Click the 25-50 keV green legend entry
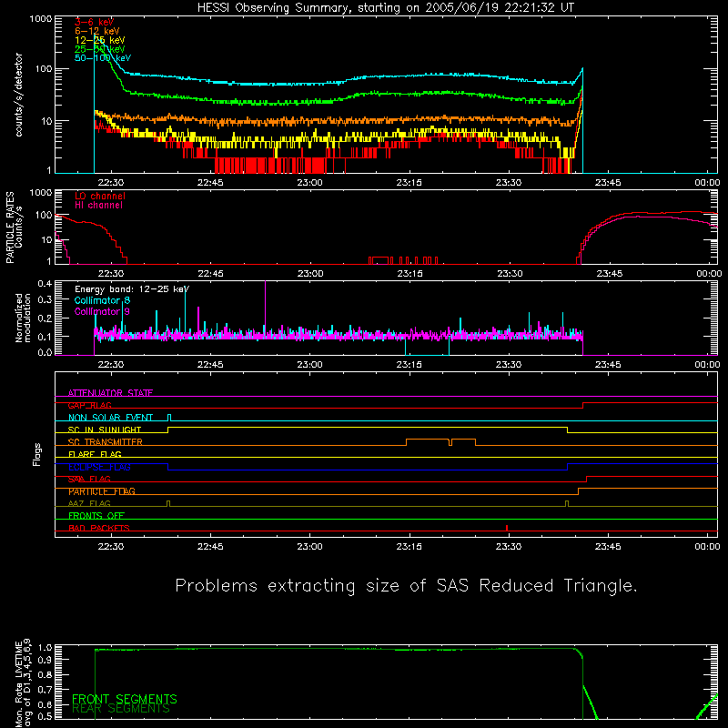Image resolution: width=728 pixels, height=728 pixels. 100,49
